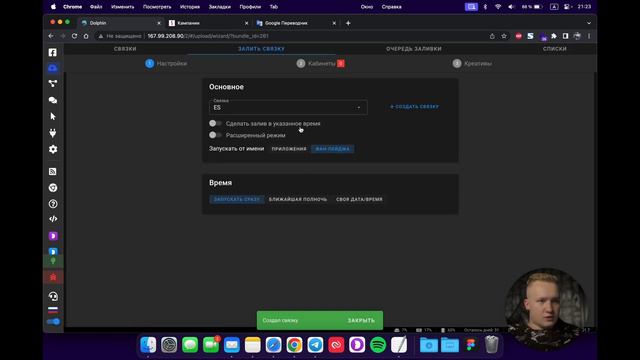Choose 'ЗАПУСКАТЬ СРАЗУ' time option
Image resolution: width=640 pixels, height=360 pixels.
(237, 200)
